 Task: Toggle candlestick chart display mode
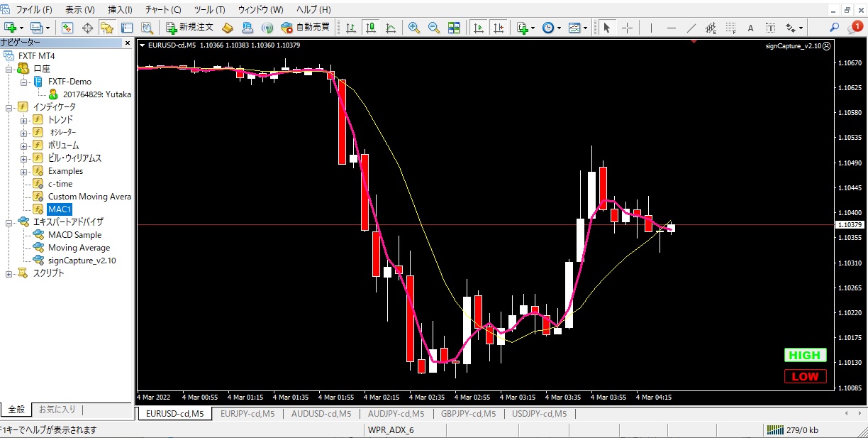coord(370,28)
